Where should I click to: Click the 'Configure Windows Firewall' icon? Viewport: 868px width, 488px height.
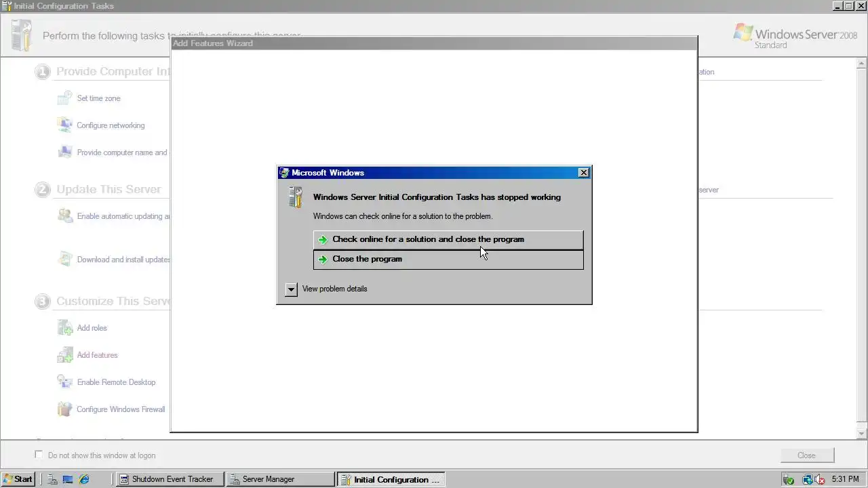[64, 409]
